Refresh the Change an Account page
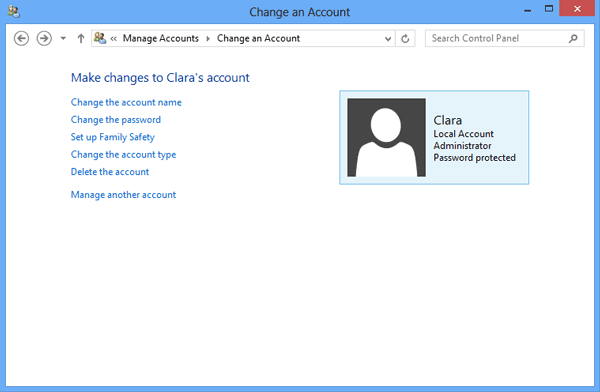Screen dimensions: 600x392 (405, 39)
